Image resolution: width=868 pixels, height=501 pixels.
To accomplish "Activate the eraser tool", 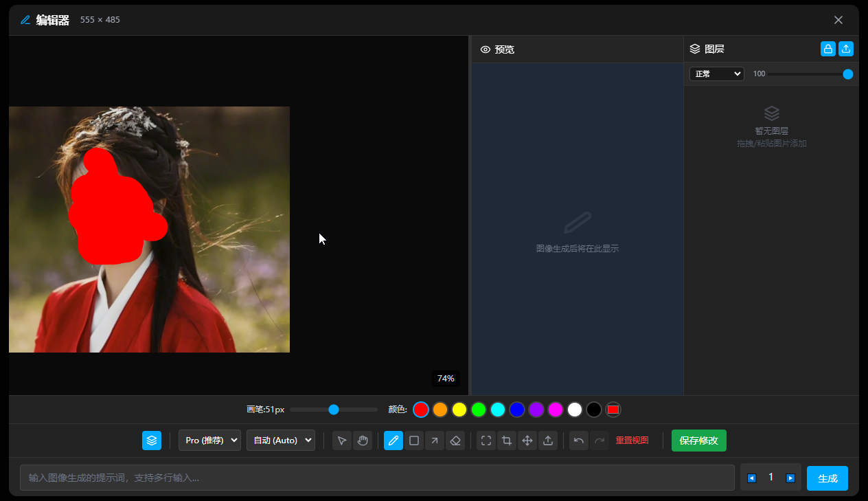I will 455,441.
